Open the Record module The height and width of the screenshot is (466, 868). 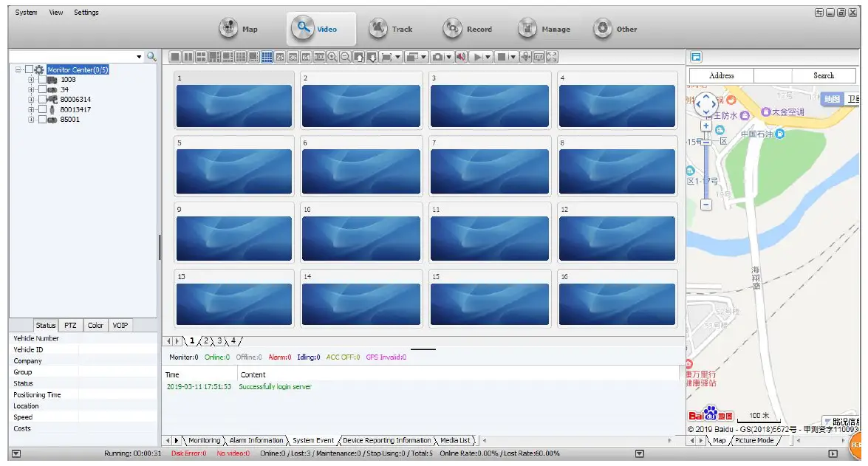468,29
